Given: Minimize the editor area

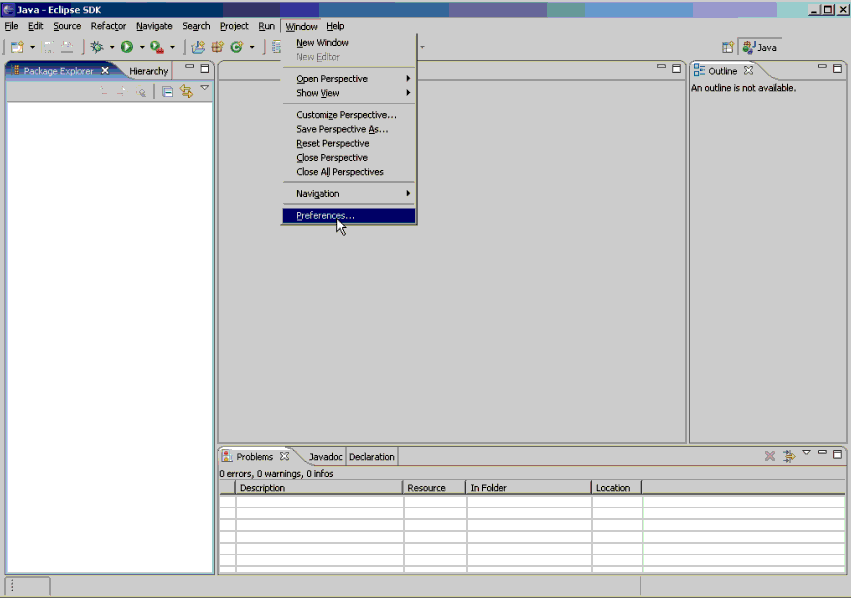Looking at the screenshot, I should coord(661,67).
